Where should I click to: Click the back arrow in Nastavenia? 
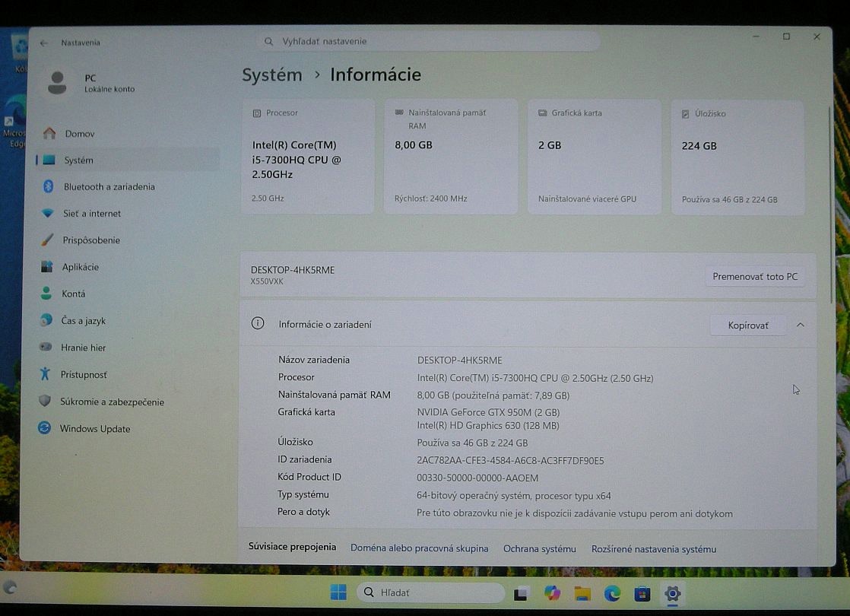44,43
